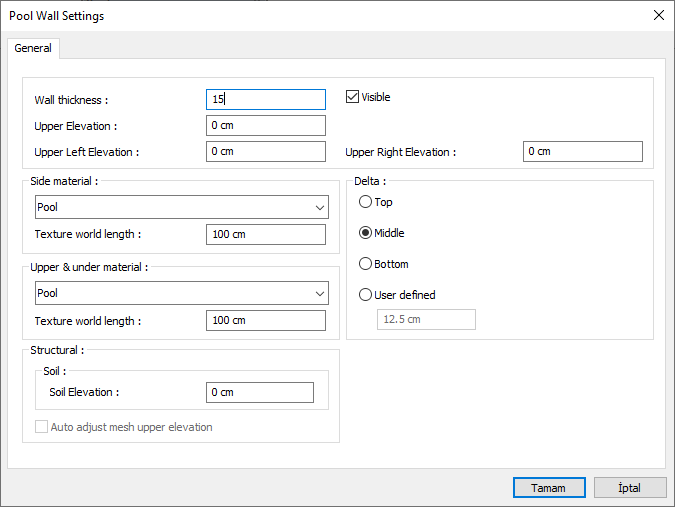Switch to the General tab

click(34, 48)
